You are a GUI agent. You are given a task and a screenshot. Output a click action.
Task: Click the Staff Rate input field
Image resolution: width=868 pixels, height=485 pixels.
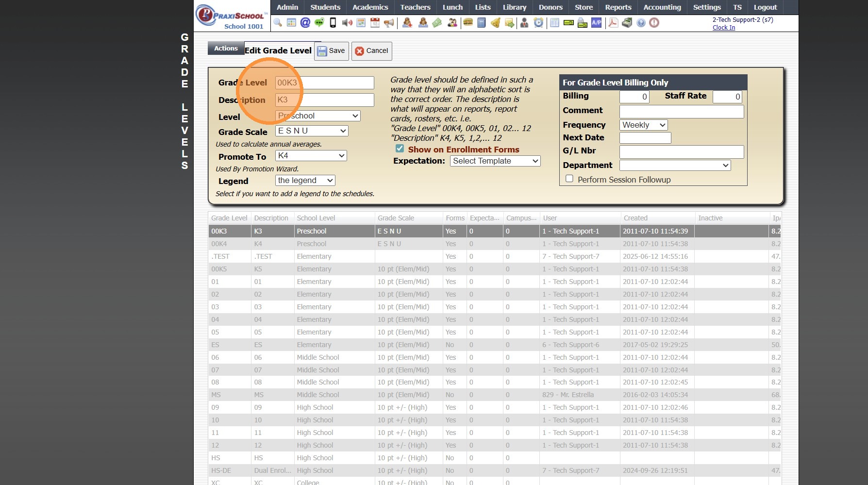pos(728,97)
